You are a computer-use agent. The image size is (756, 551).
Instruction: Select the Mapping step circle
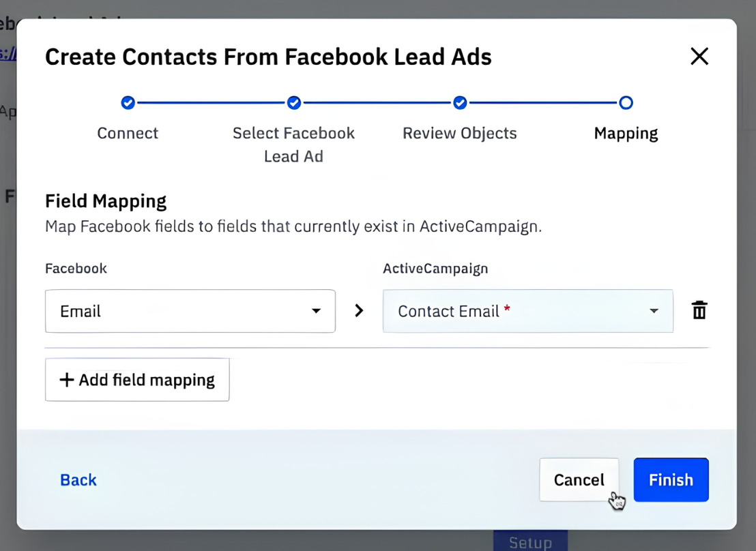pyautogui.click(x=626, y=103)
